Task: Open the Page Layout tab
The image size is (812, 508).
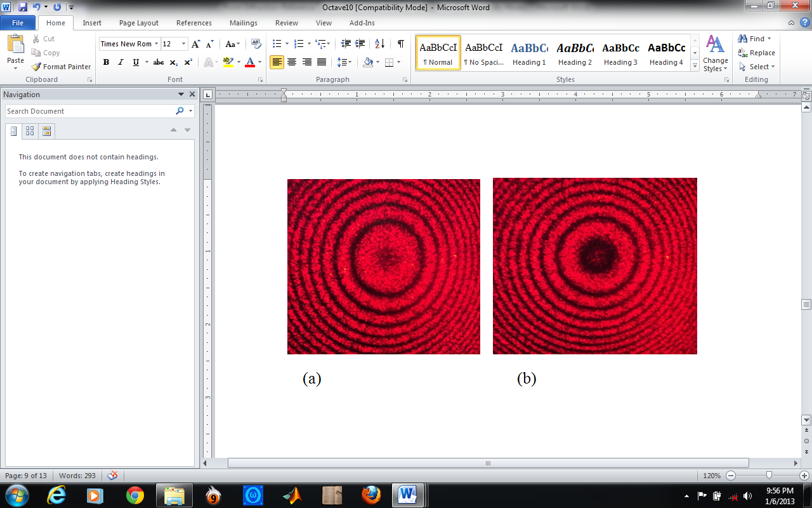Action: coord(138,23)
